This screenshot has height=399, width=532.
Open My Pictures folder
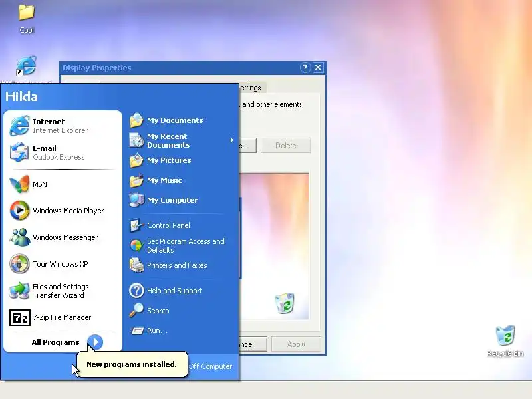click(x=180, y=160)
